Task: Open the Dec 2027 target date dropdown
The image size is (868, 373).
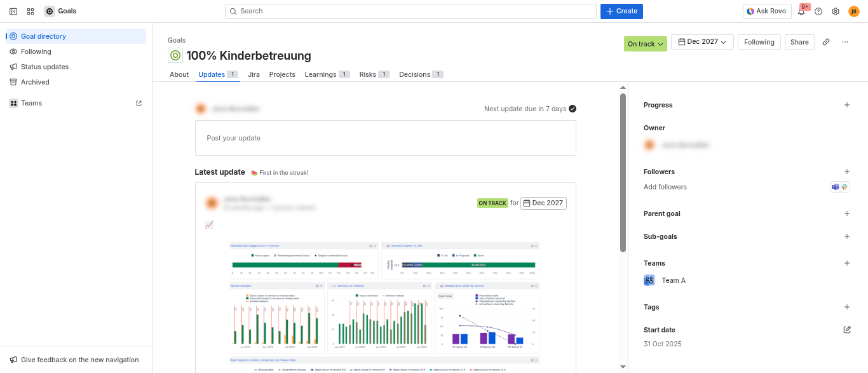Action: (702, 42)
